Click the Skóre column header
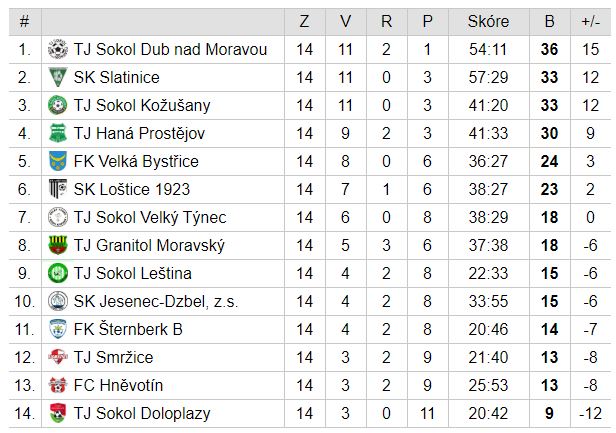 click(x=489, y=22)
